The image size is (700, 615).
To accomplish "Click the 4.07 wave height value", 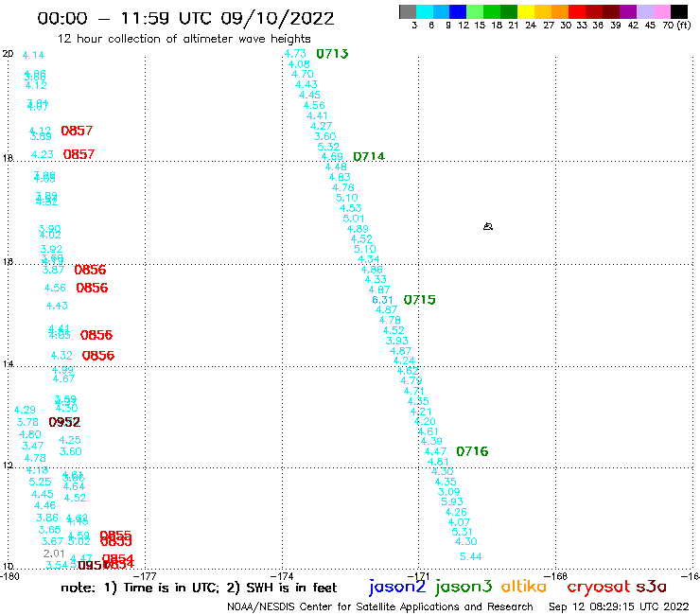I will tap(459, 522).
